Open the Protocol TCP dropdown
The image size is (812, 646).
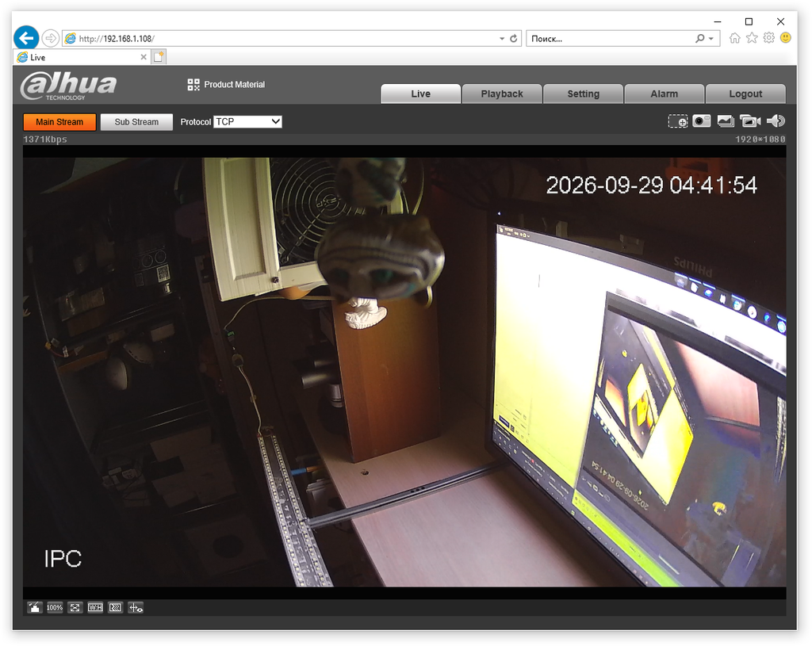[x=247, y=121]
